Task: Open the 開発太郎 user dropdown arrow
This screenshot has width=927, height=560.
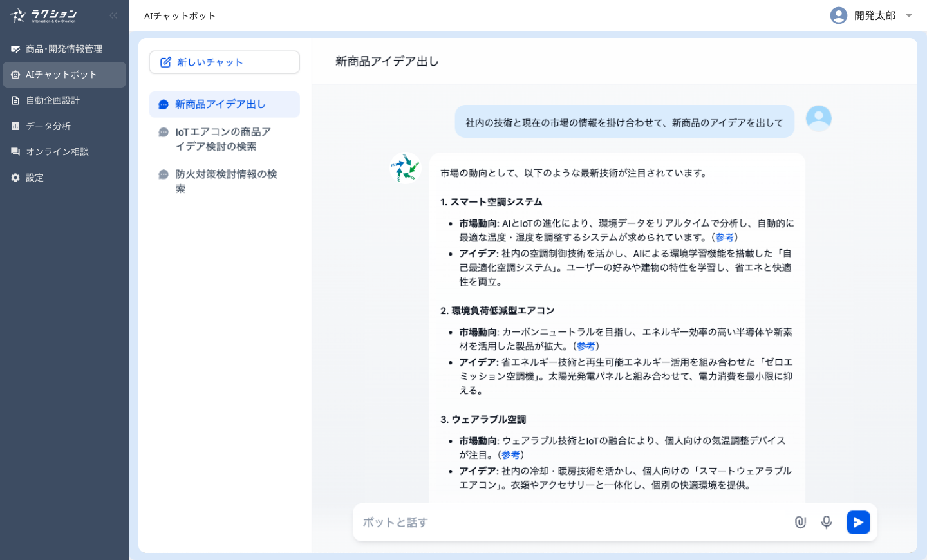Action: (x=909, y=16)
